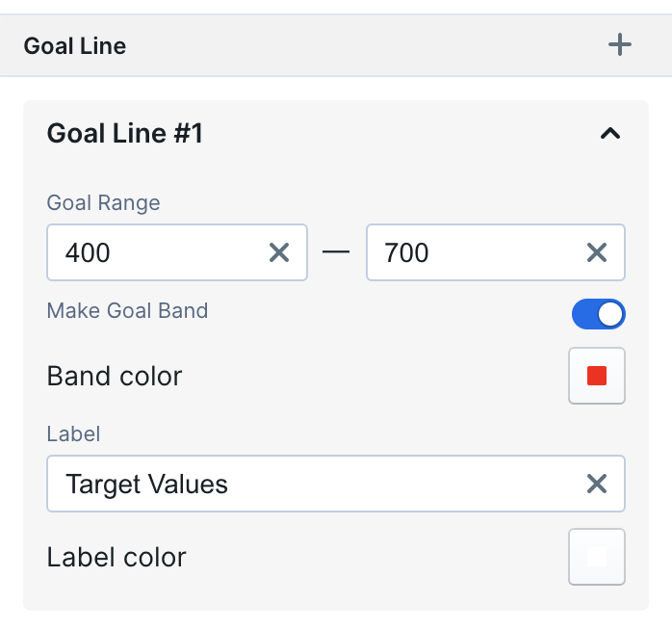Screen dimensions: 672x630
Task: Add a new goal line with plus icon
Action: point(620,44)
